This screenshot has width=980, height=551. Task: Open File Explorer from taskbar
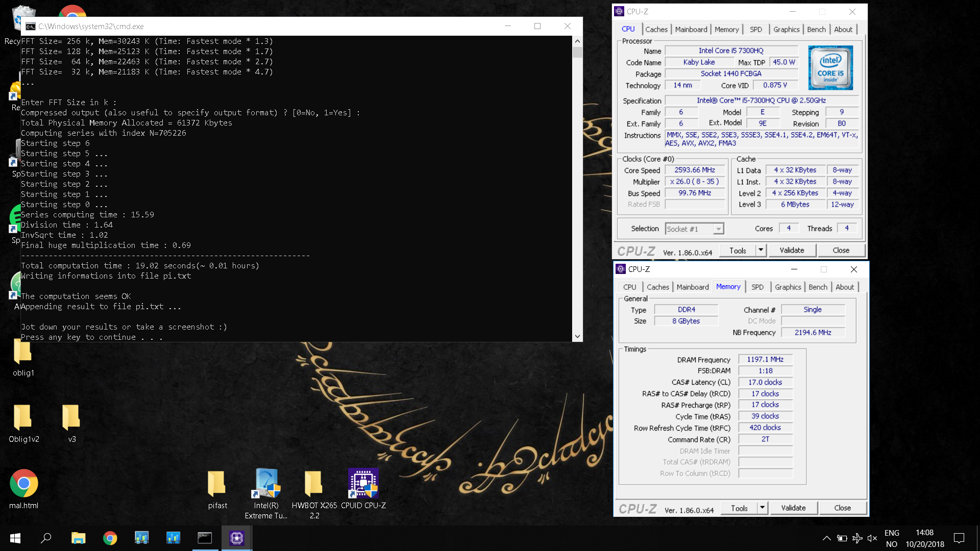click(78, 538)
